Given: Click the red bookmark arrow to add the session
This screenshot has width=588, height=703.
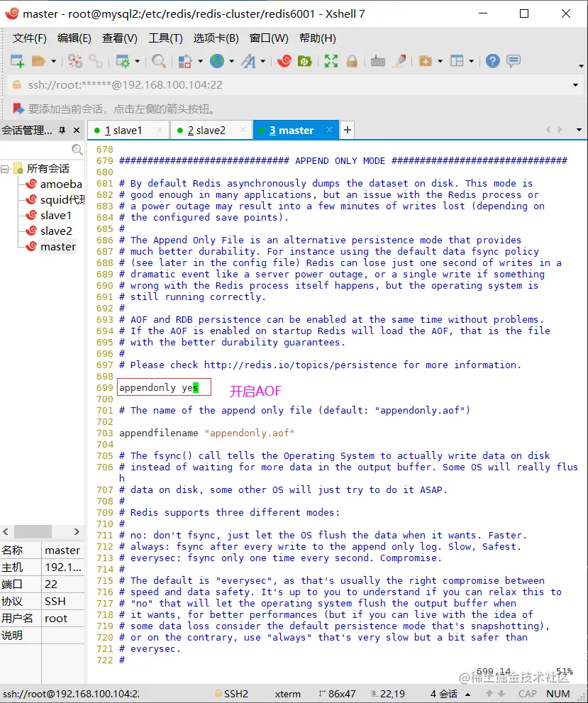Looking at the screenshot, I should [18, 109].
